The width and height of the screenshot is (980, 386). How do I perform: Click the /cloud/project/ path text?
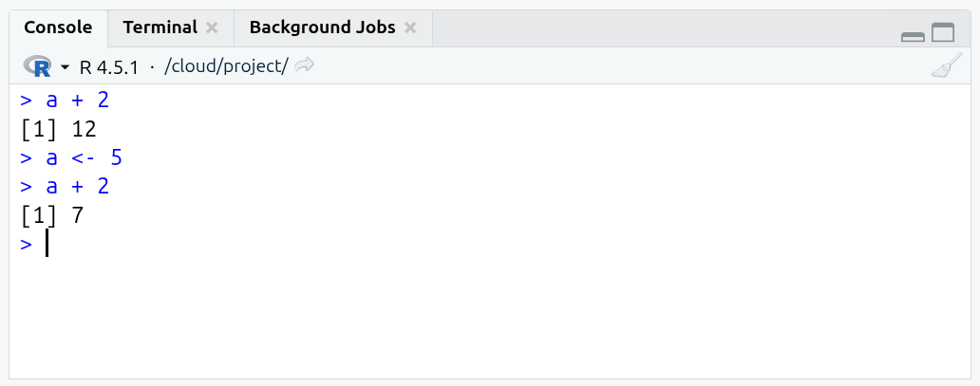226,66
